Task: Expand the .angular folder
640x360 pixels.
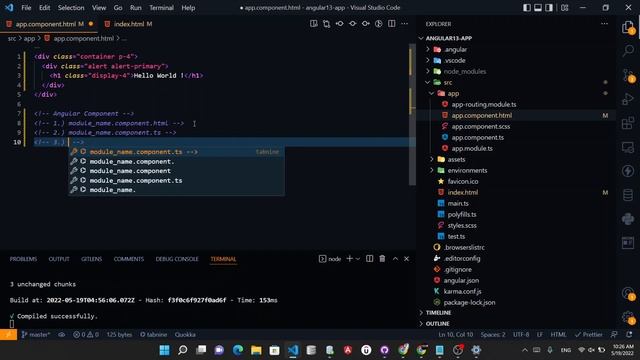Action: coord(428,49)
